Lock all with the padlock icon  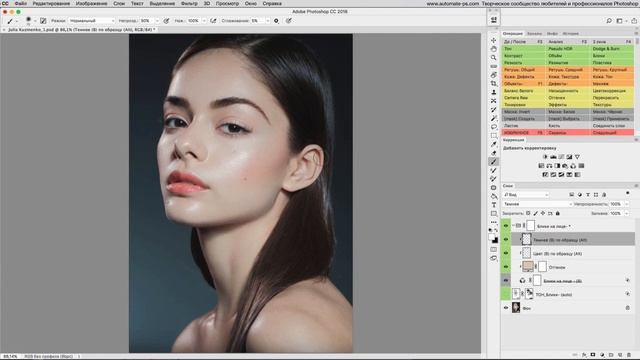pos(558,213)
